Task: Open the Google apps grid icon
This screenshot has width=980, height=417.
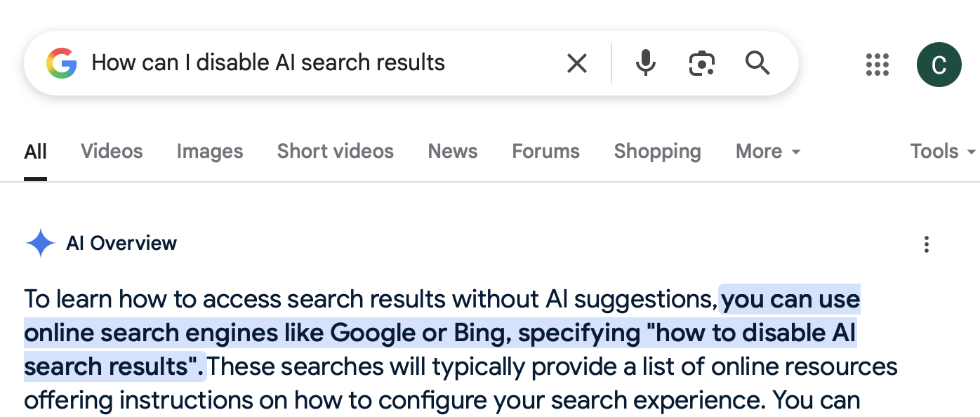Action: (x=878, y=64)
